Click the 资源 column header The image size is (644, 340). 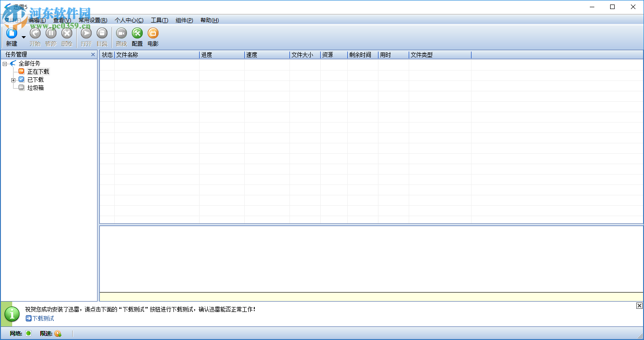[x=334, y=55]
